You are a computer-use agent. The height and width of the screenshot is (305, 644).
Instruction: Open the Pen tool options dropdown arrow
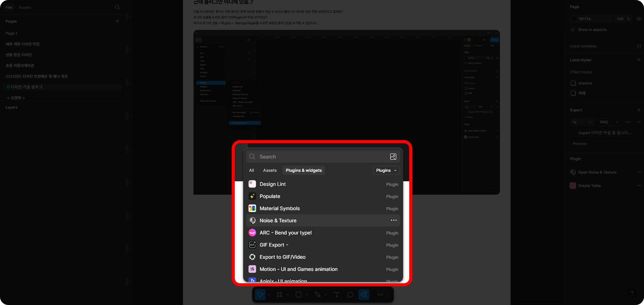click(326, 295)
